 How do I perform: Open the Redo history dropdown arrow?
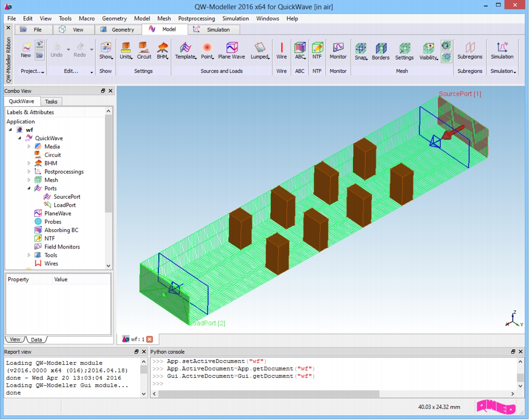[91, 49]
